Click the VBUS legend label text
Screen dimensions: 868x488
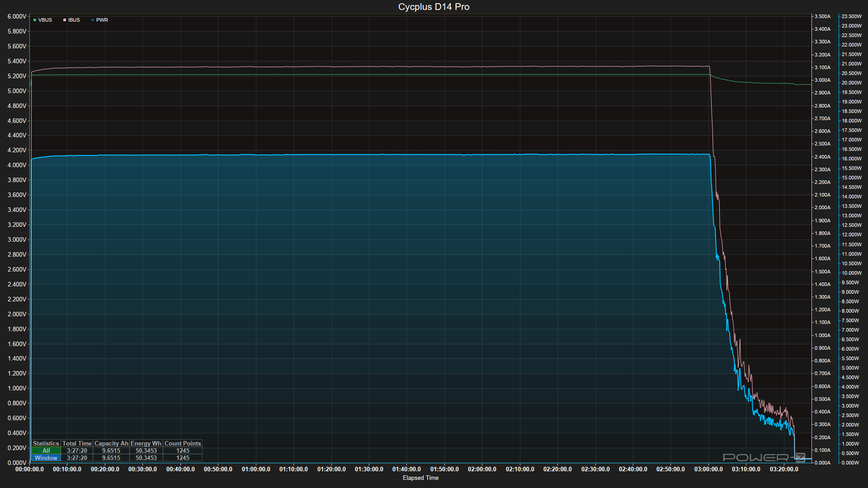point(45,20)
